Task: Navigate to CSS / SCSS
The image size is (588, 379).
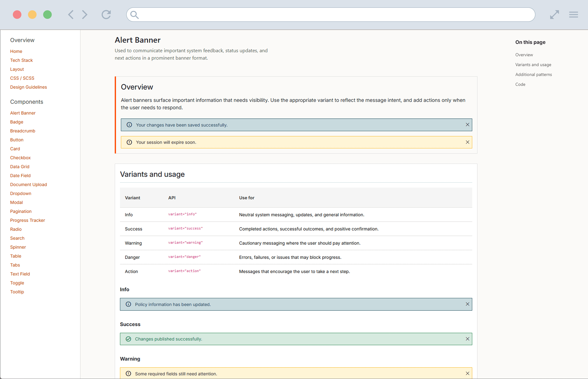Action: [22, 78]
